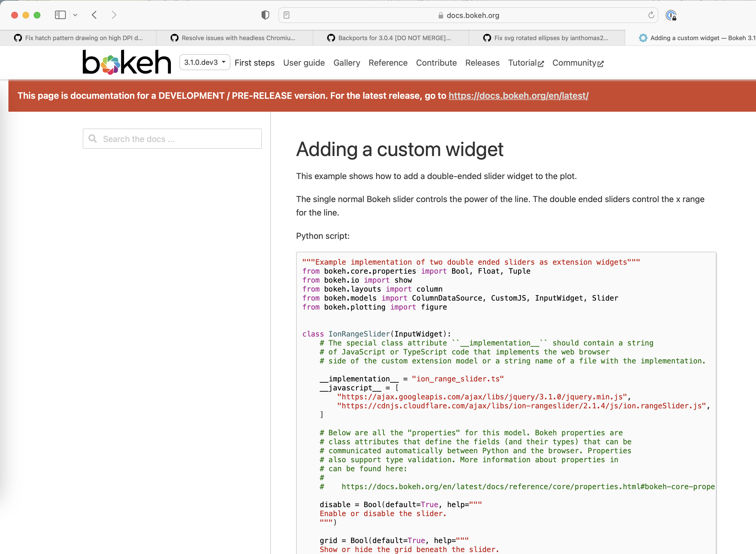Go back with the back arrow
Screen dimensions: 756x554
click(x=94, y=15)
